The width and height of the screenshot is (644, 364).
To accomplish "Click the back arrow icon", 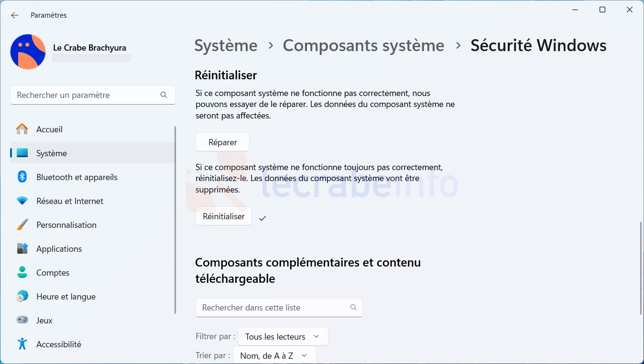I will pyautogui.click(x=15, y=15).
